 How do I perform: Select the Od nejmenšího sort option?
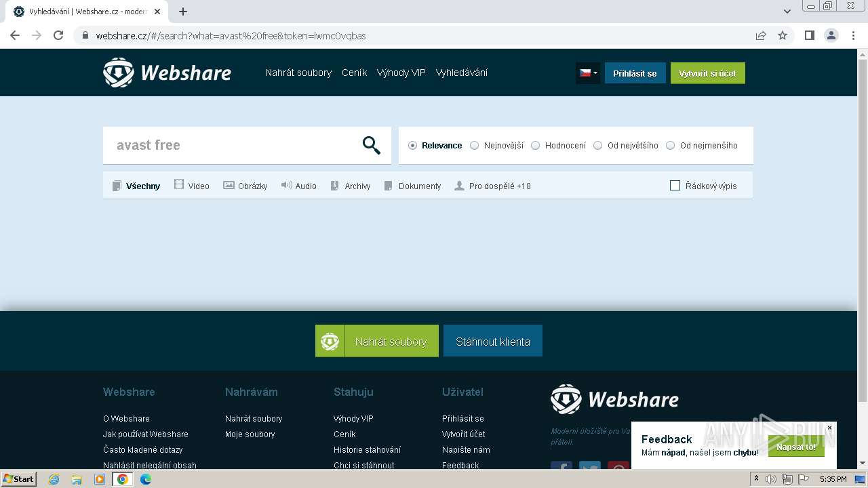coord(702,145)
